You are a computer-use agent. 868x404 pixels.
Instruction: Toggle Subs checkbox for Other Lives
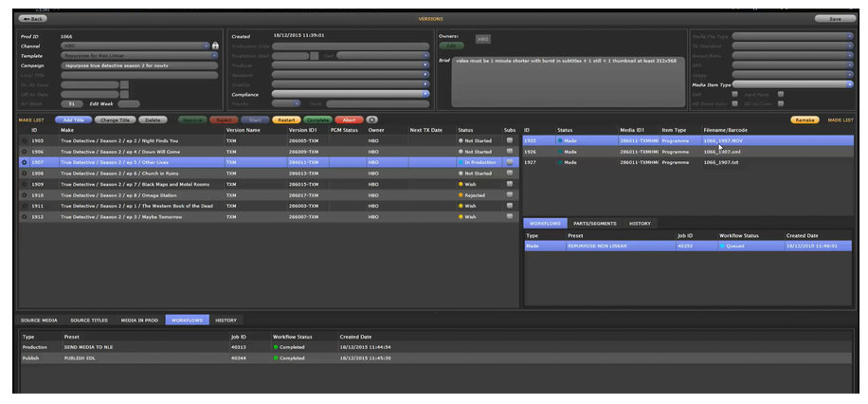(x=509, y=162)
